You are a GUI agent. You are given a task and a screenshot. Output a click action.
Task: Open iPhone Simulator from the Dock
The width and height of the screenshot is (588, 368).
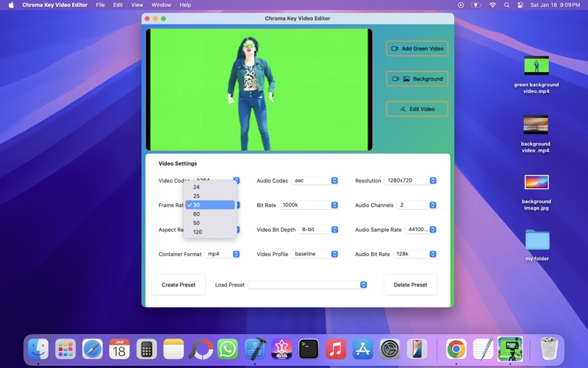point(417,349)
